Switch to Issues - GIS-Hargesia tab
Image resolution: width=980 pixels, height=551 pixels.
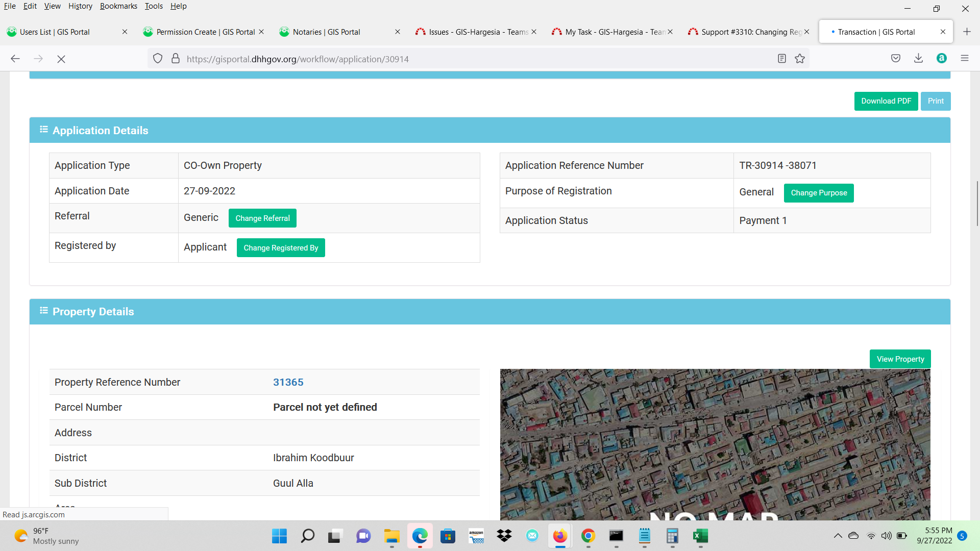[475, 32]
